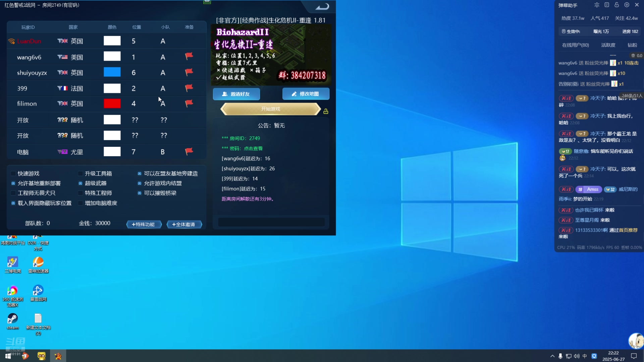
Task: Click the +特殊功能 button
Action: 144,224
